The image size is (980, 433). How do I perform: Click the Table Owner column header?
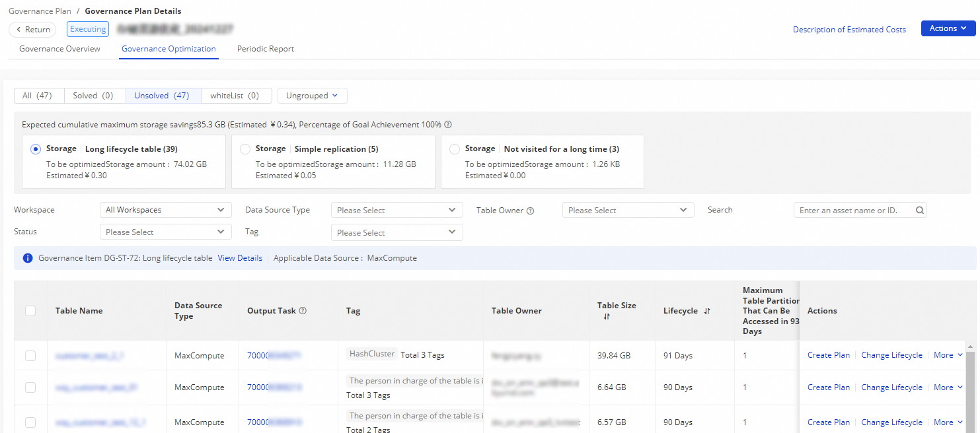(x=517, y=311)
